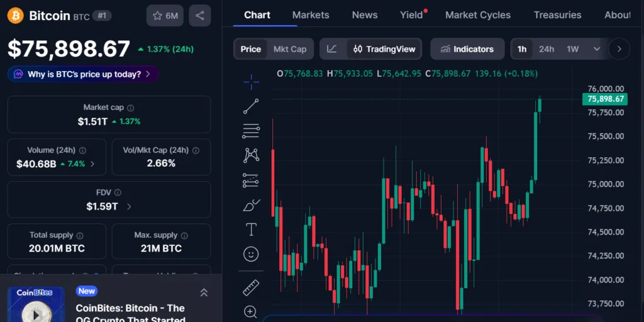Screen dimensions: 644x322
Task: Click 'Why is BTC's price up today?'
Action: (x=83, y=74)
